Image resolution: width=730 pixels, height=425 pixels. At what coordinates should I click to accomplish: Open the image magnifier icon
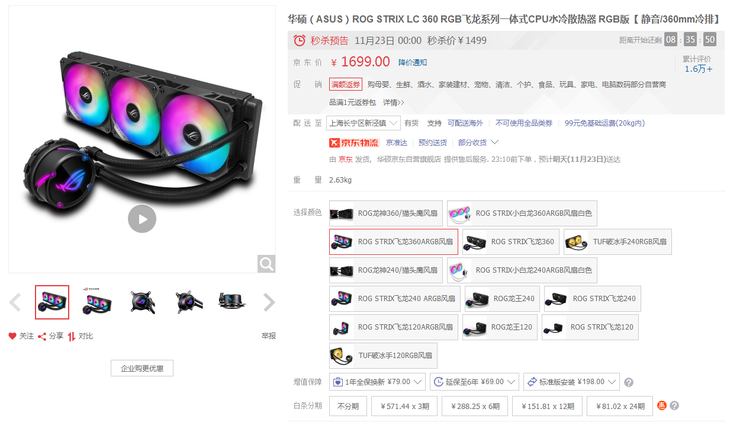266,264
